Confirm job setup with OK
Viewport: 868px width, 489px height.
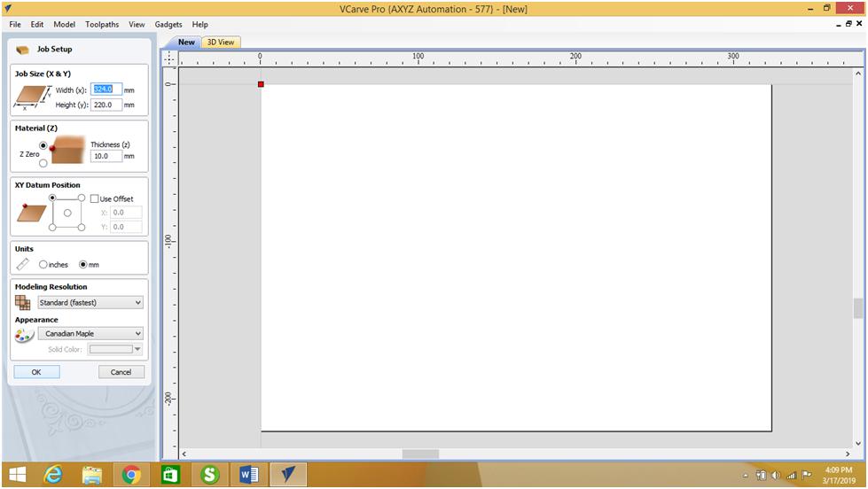pos(36,372)
